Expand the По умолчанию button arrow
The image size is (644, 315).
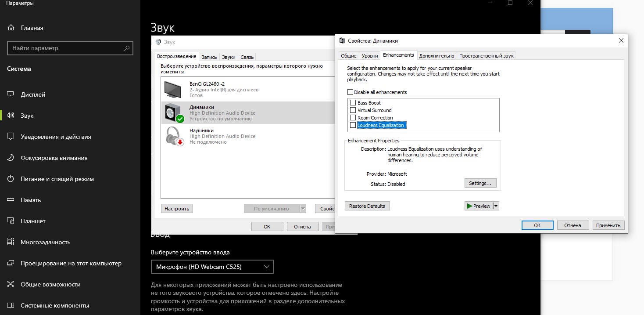[x=302, y=209]
